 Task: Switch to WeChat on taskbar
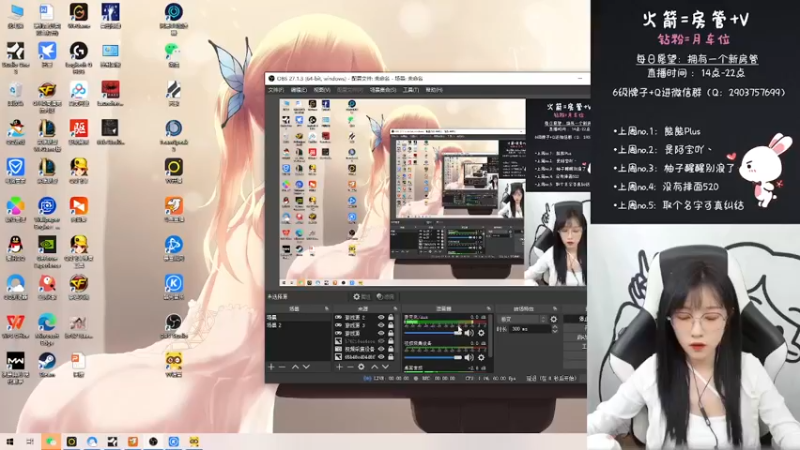pyautogui.click(x=51, y=442)
